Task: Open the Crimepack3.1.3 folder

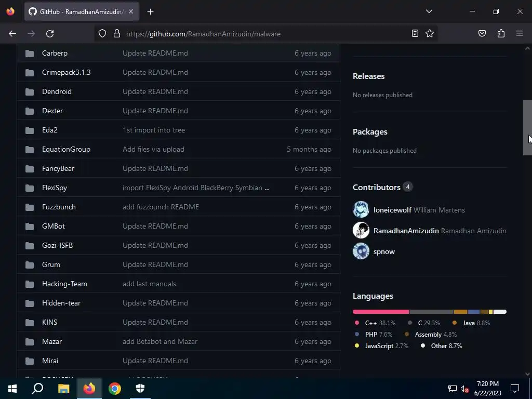Action: coord(66,72)
